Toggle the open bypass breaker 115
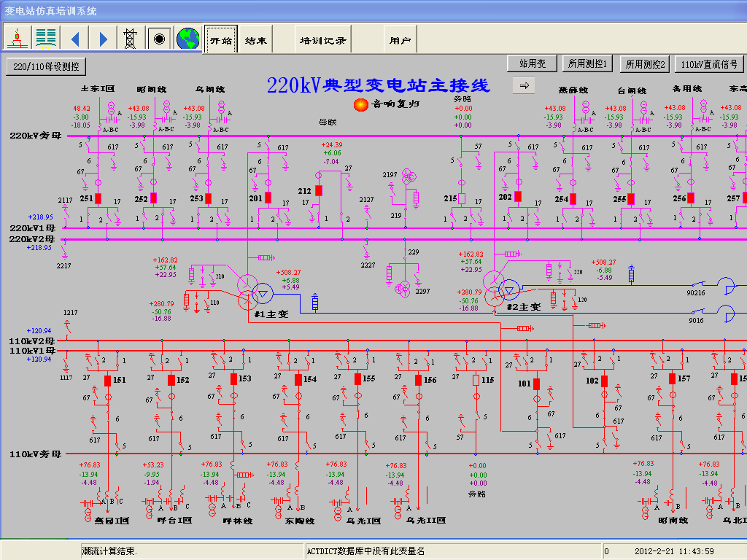Image resolution: width=747 pixels, height=560 pixels. [476, 380]
